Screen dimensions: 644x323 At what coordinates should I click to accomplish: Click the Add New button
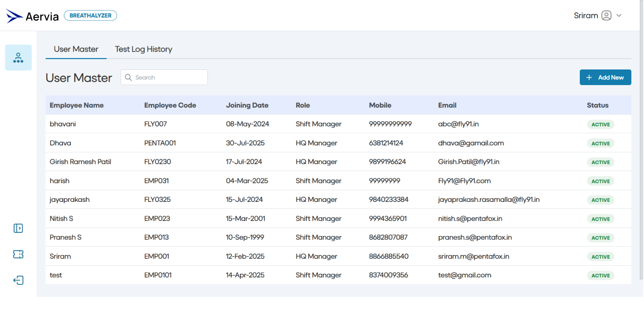click(605, 77)
